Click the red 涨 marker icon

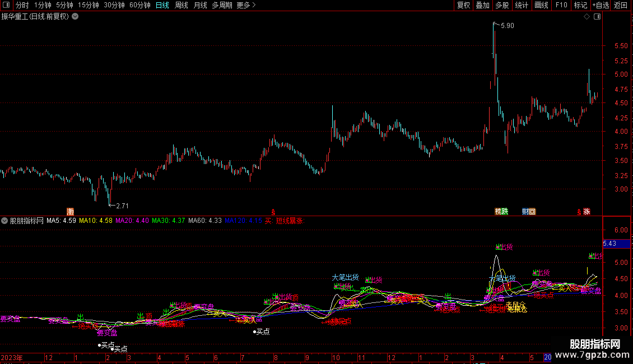[587, 212]
